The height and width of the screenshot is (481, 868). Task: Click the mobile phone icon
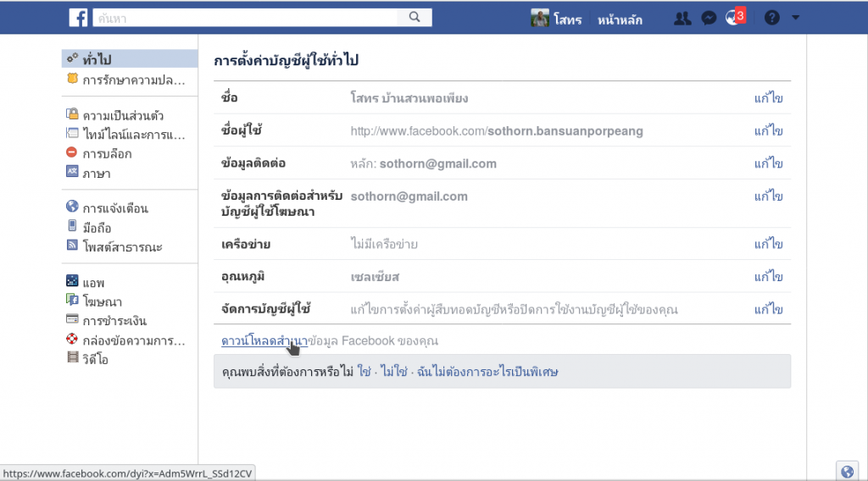tap(72, 225)
